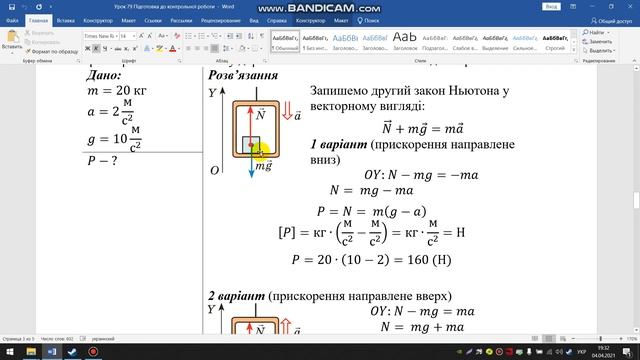The image size is (640, 360).
Task: Toggle Strikethrough formatting
Action: (118, 49)
